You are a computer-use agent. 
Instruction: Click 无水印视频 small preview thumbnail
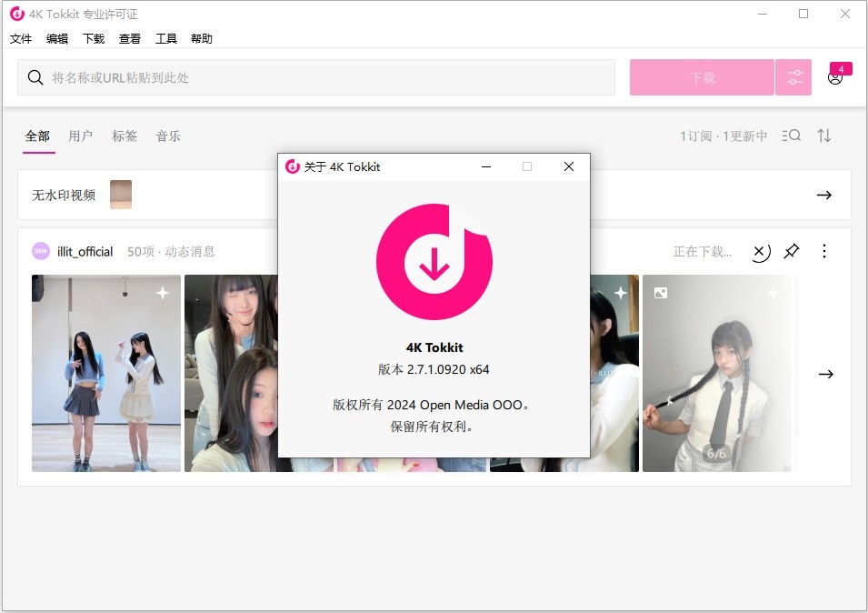click(121, 195)
